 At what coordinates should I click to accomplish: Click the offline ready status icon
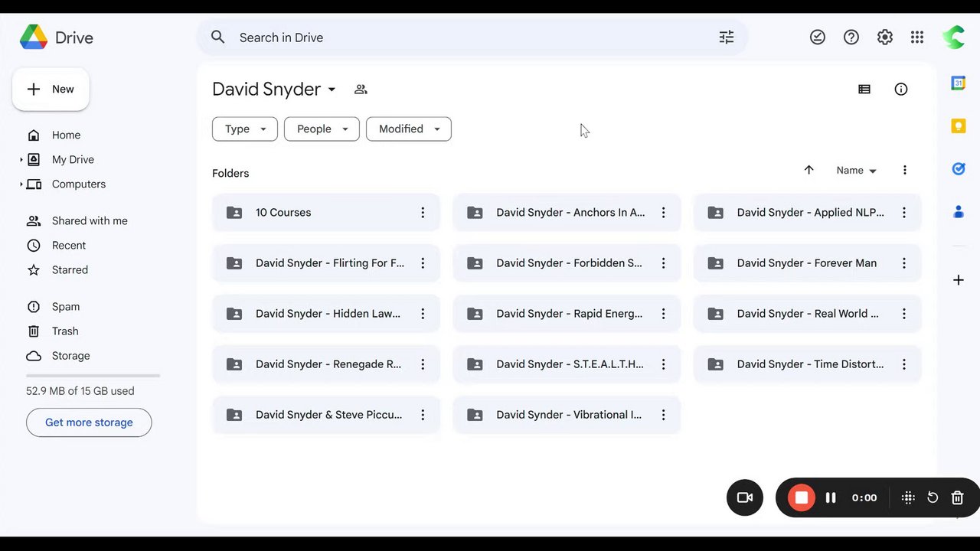(818, 37)
